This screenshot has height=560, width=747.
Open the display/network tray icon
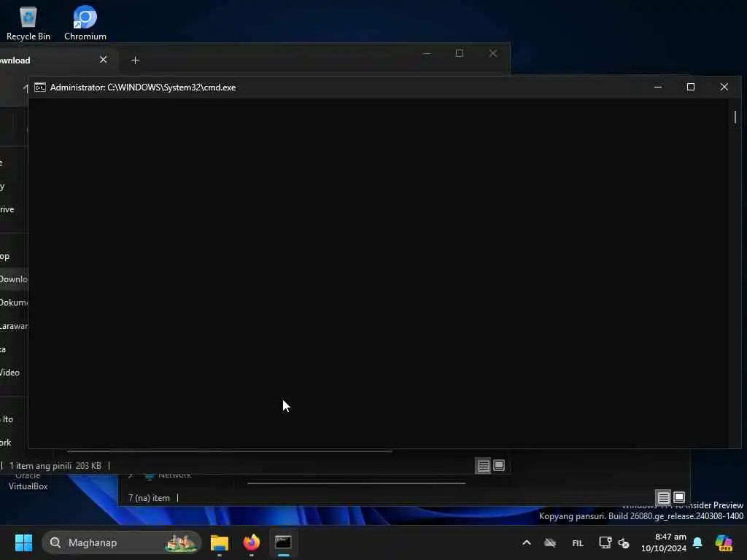(605, 542)
